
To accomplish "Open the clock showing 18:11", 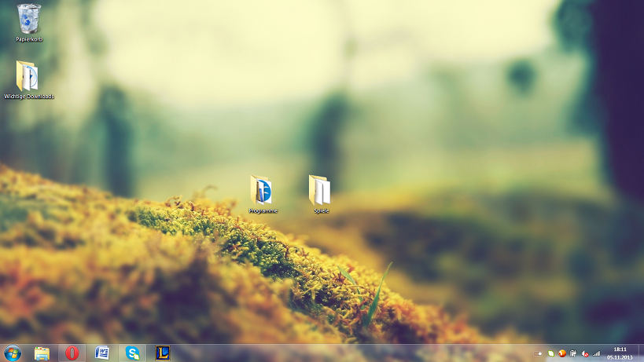I will [x=620, y=349].
